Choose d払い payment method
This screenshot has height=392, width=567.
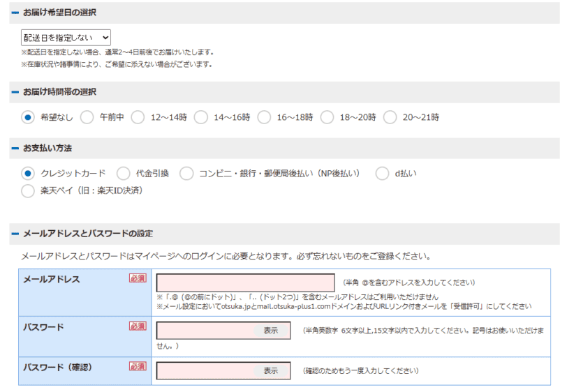point(382,174)
